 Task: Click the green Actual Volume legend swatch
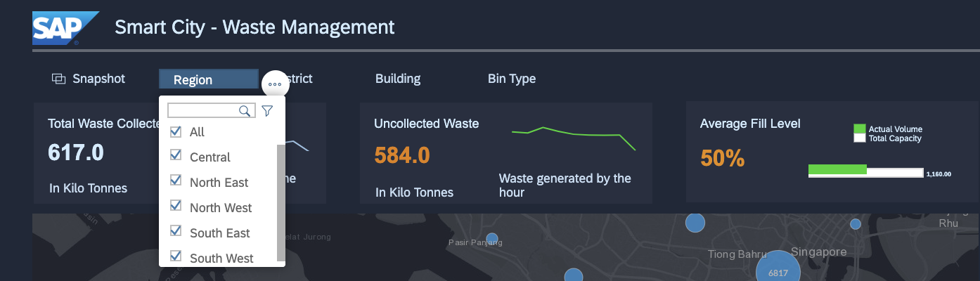click(x=859, y=129)
